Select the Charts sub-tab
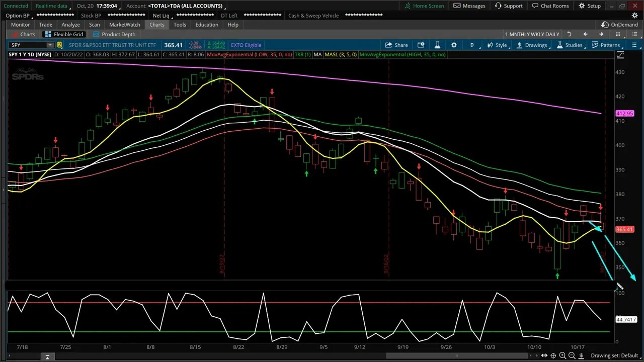 point(24,34)
